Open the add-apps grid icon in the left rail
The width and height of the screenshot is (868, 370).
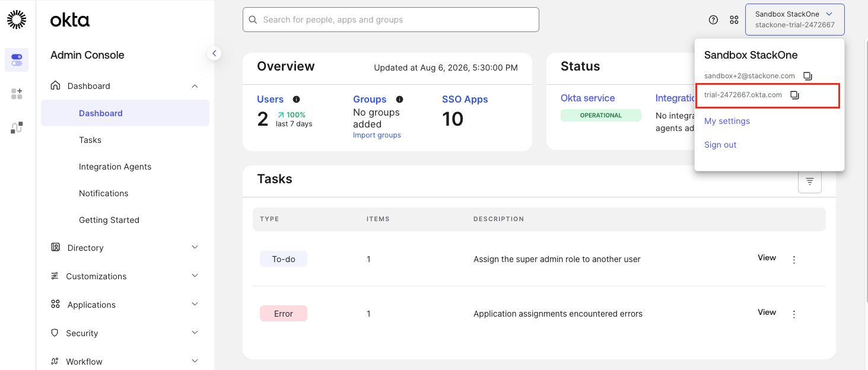(x=17, y=94)
